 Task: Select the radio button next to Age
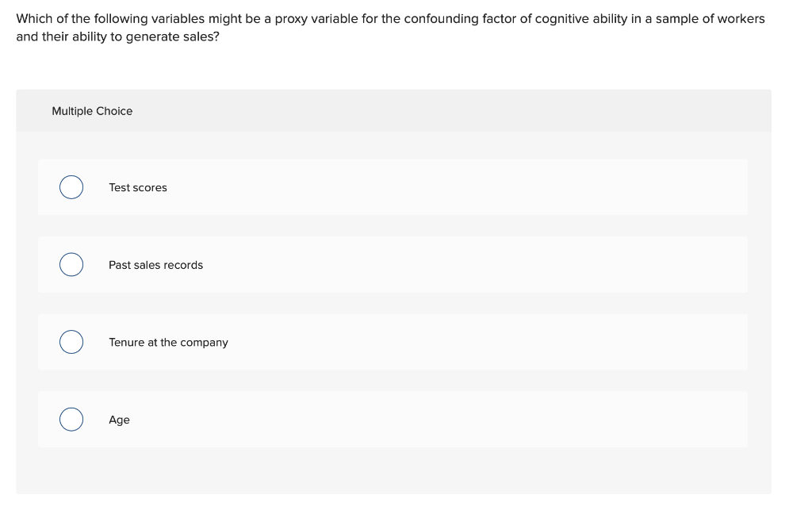71,419
